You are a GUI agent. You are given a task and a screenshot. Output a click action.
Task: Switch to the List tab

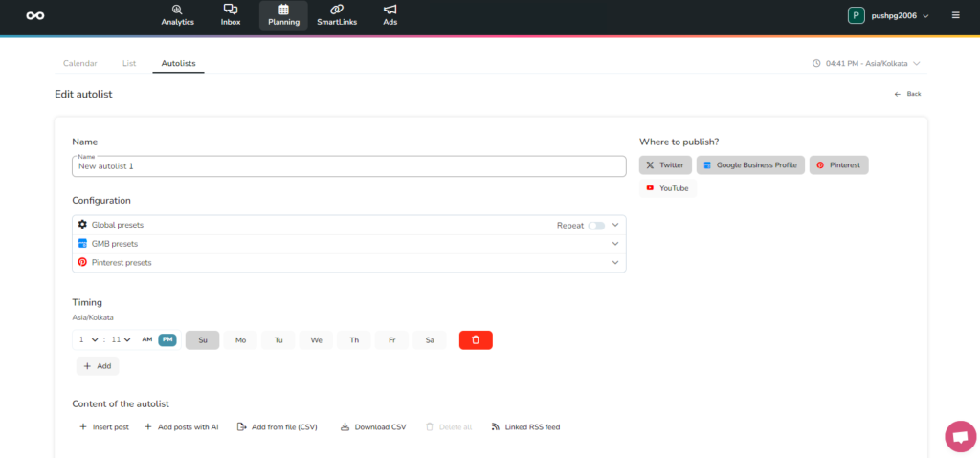click(x=129, y=63)
